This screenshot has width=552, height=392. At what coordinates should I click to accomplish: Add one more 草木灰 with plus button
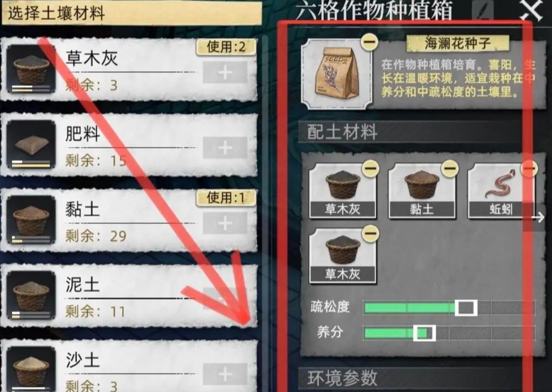click(x=225, y=72)
